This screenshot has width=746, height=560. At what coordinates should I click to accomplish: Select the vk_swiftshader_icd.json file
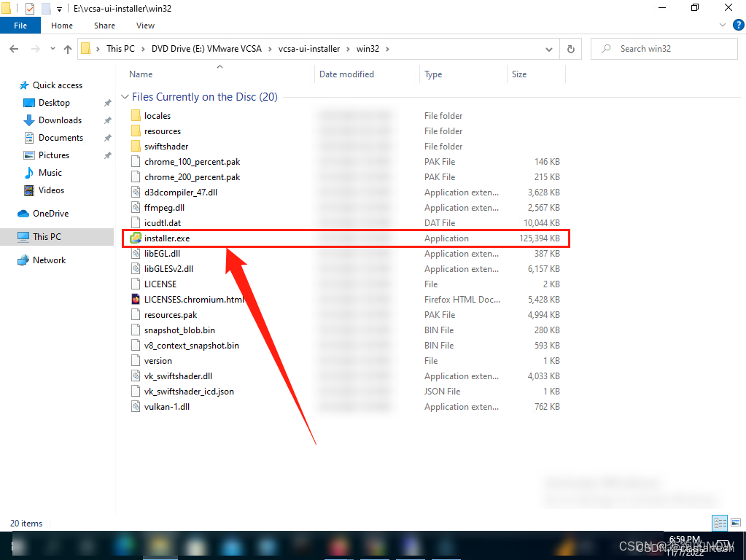point(189,391)
